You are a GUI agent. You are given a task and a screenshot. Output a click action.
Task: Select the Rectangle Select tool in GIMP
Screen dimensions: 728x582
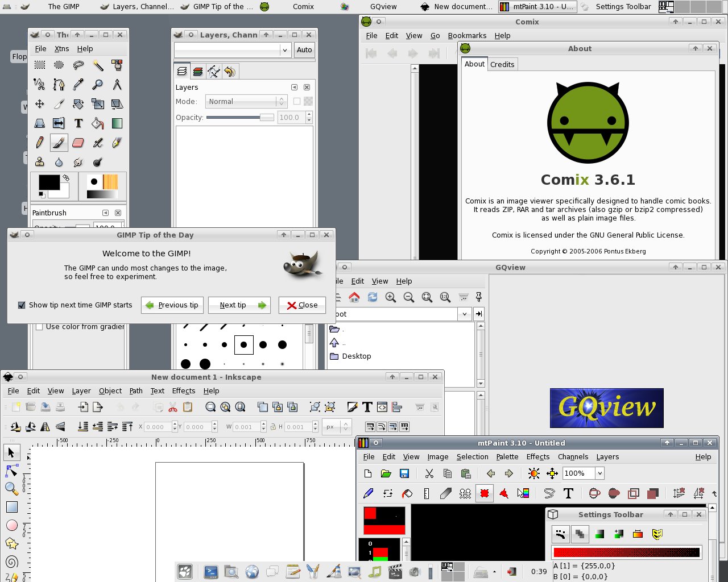[40, 65]
